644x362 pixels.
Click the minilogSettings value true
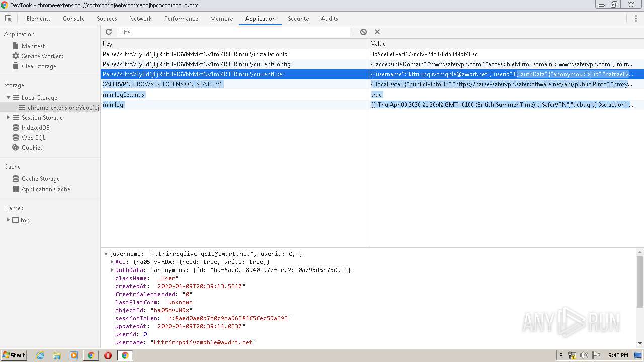(x=376, y=94)
